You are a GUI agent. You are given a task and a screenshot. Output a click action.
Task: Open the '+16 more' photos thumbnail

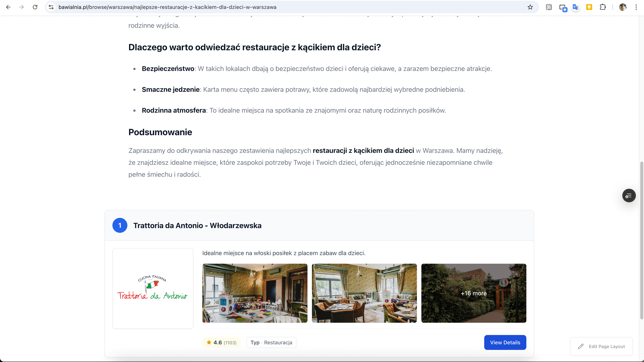pos(474,293)
